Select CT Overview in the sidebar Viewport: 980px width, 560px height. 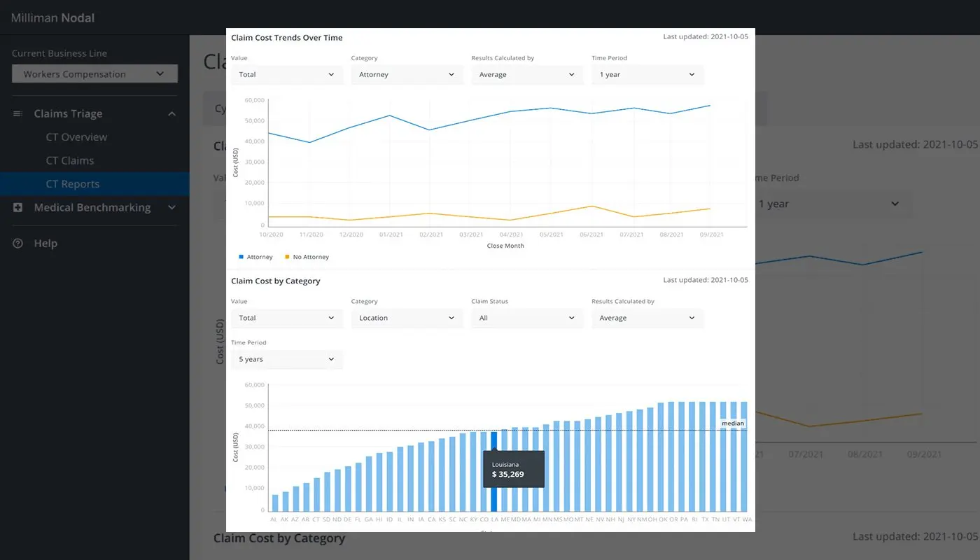click(76, 136)
